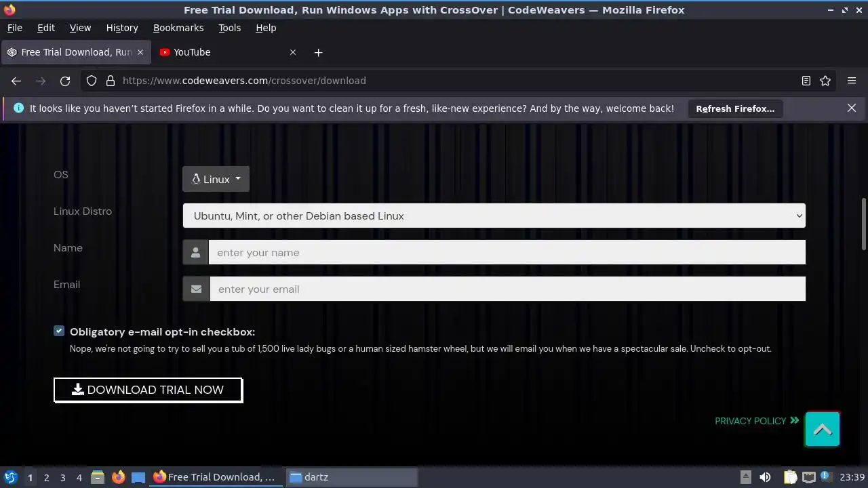The image size is (868, 488).
Task: Open the Edit menu
Action: click(x=46, y=28)
